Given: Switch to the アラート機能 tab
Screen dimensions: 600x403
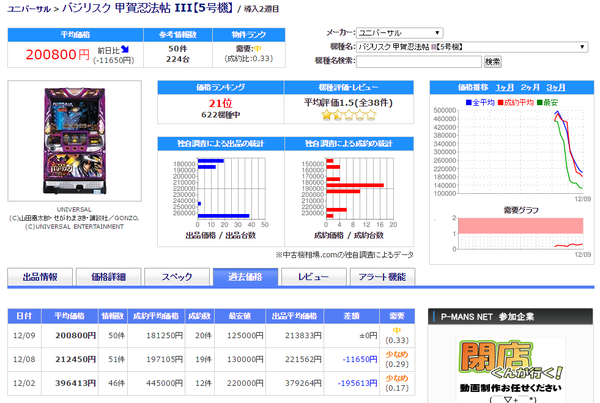Looking at the screenshot, I should tap(382, 277).
